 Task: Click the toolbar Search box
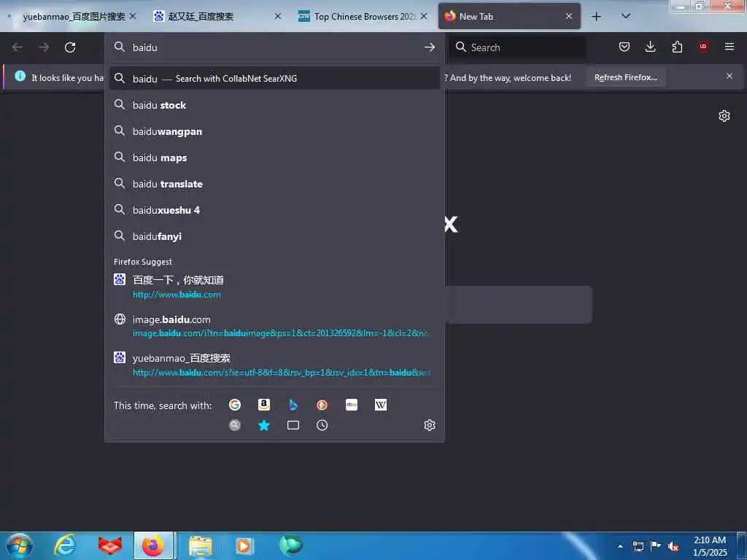[517, 47]
